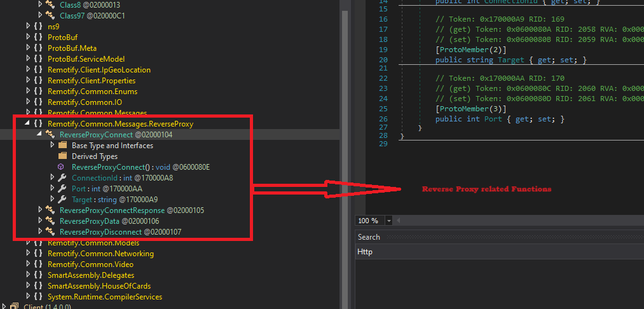
Task: Click the Derived Types folder icon
Action: click(62, 156)
